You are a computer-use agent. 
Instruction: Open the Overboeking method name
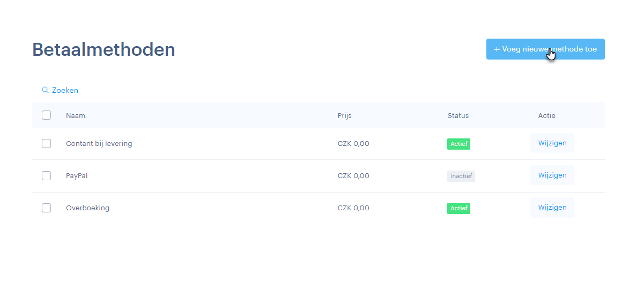point(87,208)
